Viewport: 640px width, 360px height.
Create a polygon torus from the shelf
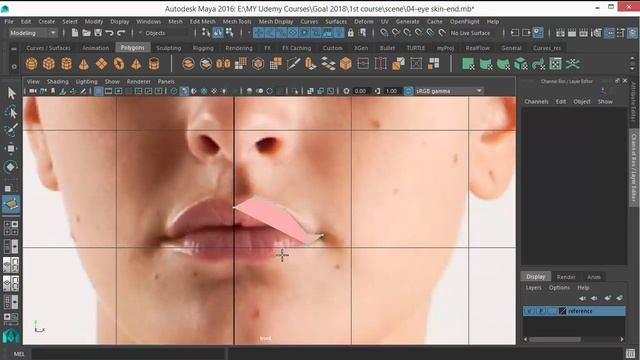coord(119,64)
